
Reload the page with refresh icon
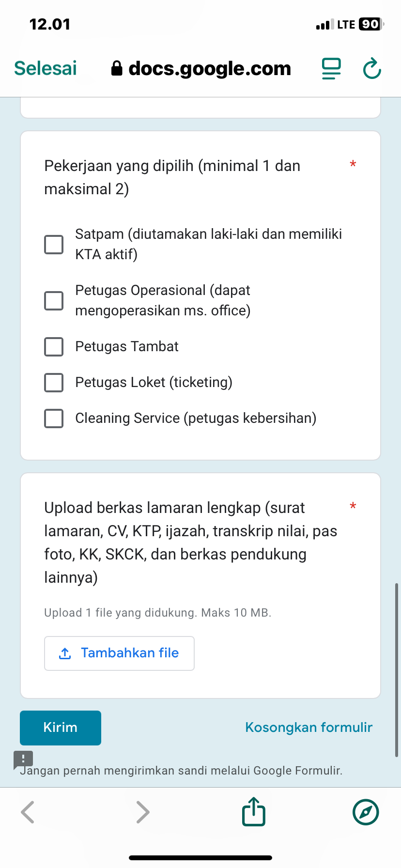(372, 69)
